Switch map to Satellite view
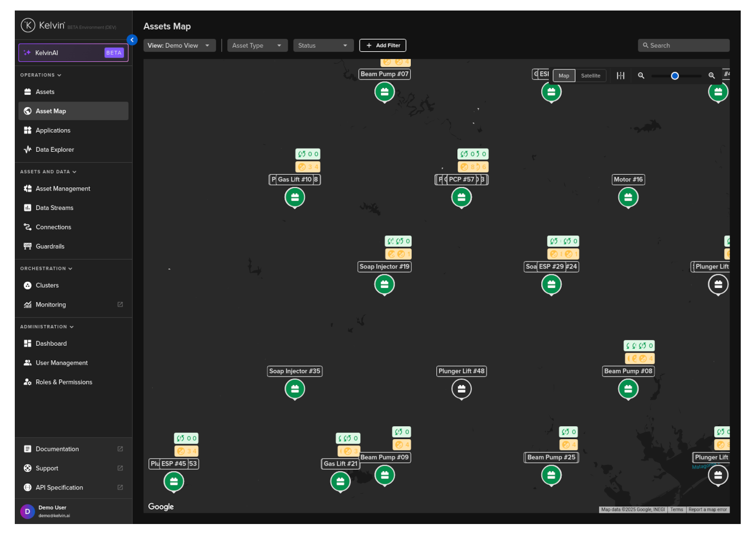The height and width of the screenshot is (535, 756). [x=590, y=76]
